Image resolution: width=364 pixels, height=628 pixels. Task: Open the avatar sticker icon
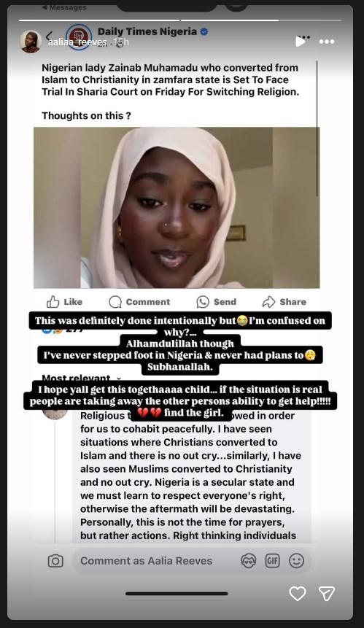[x=248, y=561]
